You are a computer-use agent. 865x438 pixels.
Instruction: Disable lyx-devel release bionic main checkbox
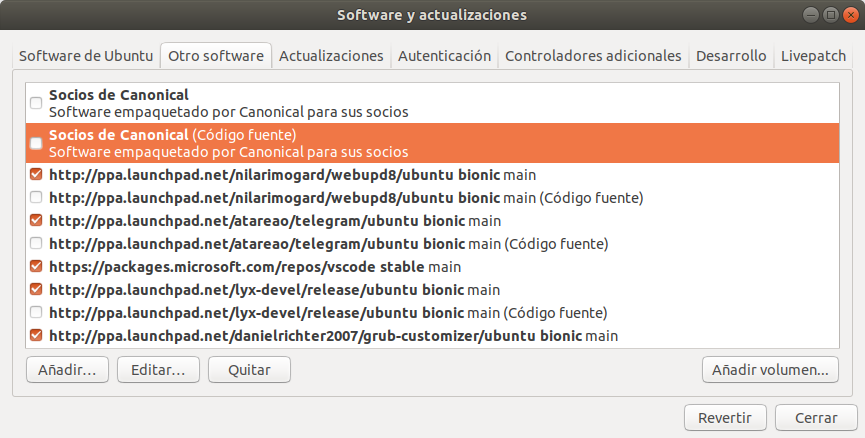36,290
